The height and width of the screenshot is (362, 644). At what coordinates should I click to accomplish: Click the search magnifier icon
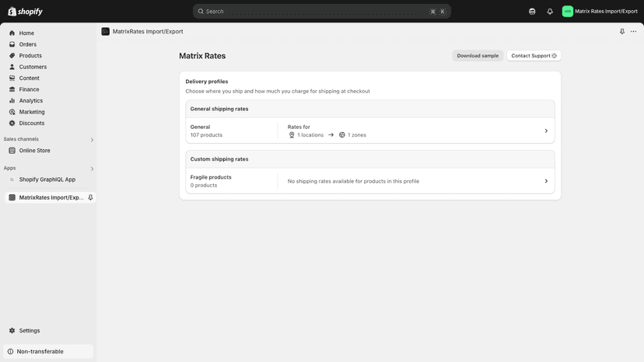[201, 12]
